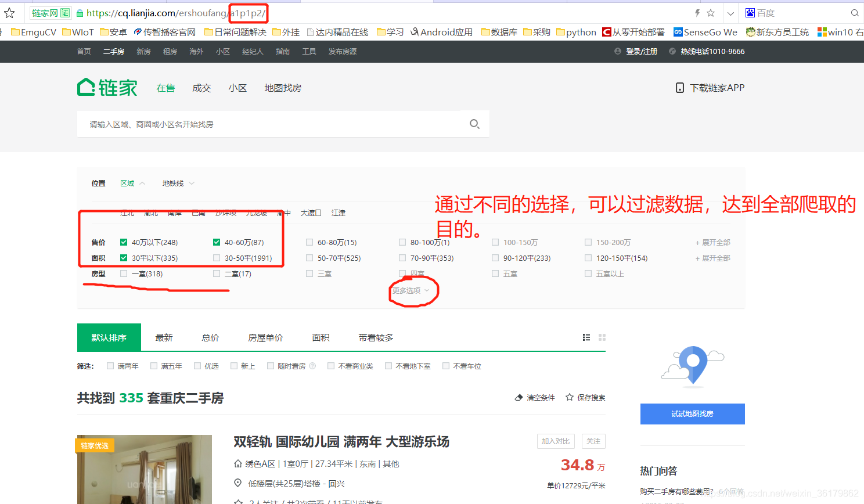Click the 登录/注册 link
864x504 pixels.
pos(642,52)
